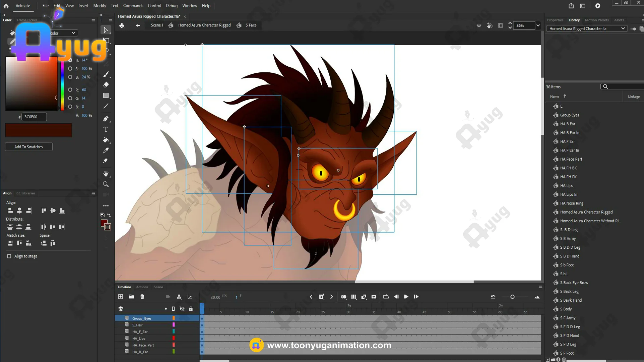Select the Zoom magnifier tool
The height and width of the screenshot is (362, 644).
(106, 184)
